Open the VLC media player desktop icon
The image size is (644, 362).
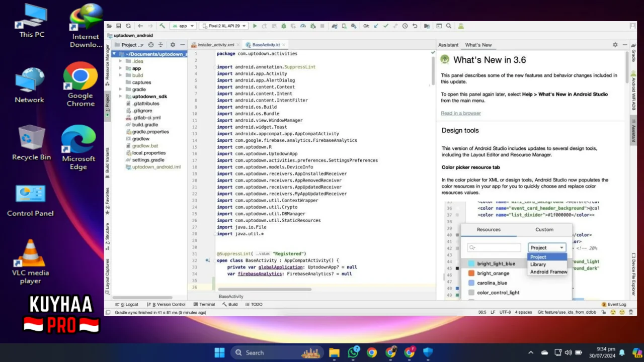pos(31,262)
